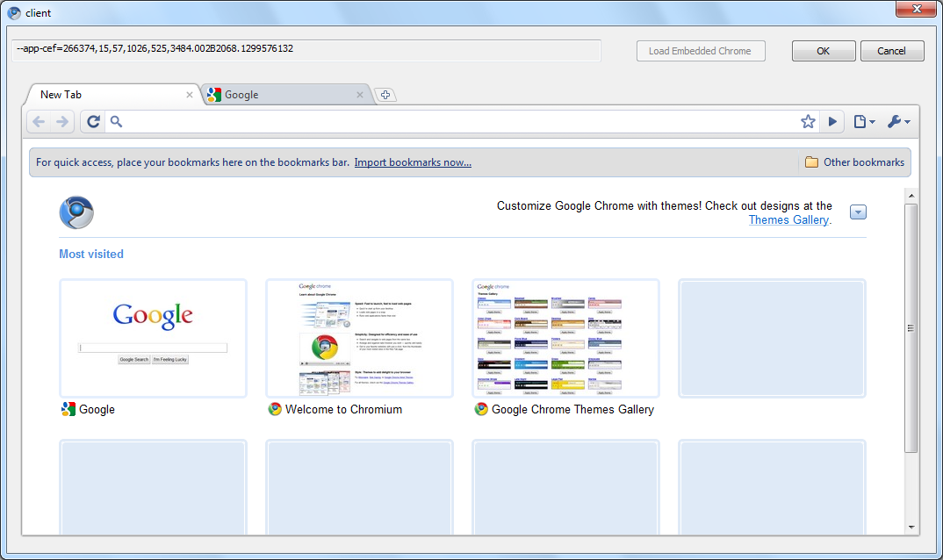Open a new tab with plus button

385,95
